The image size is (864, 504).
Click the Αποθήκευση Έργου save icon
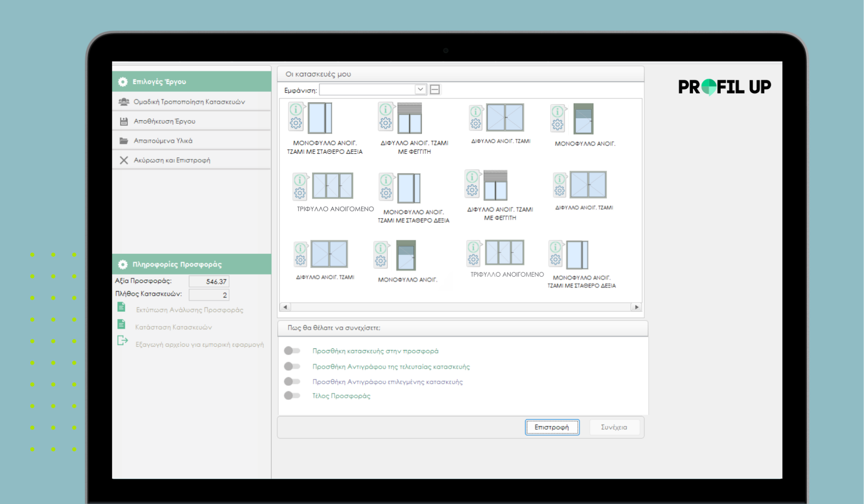pyautogui.click(x=124, y=121)
